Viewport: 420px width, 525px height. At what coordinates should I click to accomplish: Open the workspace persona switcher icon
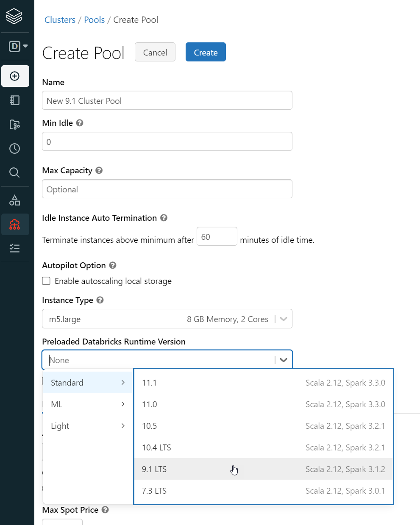pos(18,46)
